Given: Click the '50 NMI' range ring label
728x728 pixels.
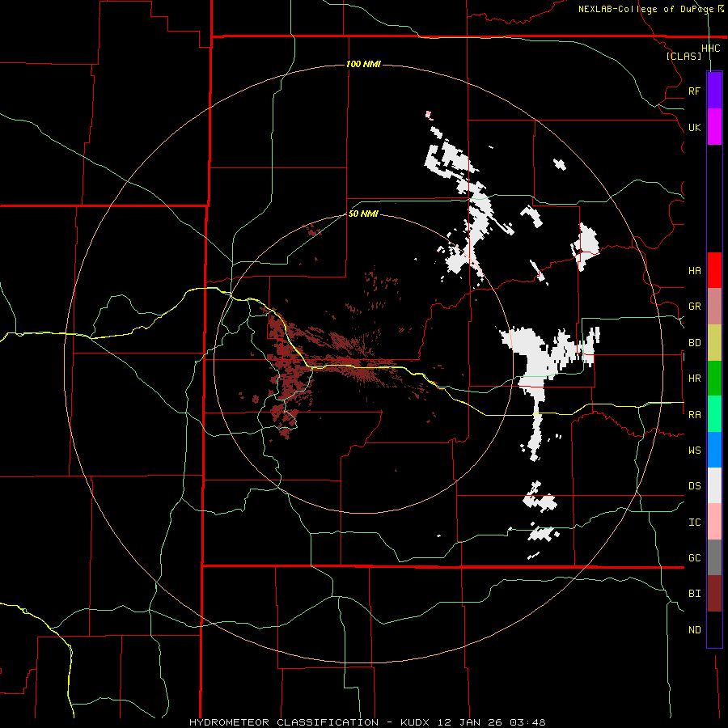Looking at the screenshot, I should 363,214.
